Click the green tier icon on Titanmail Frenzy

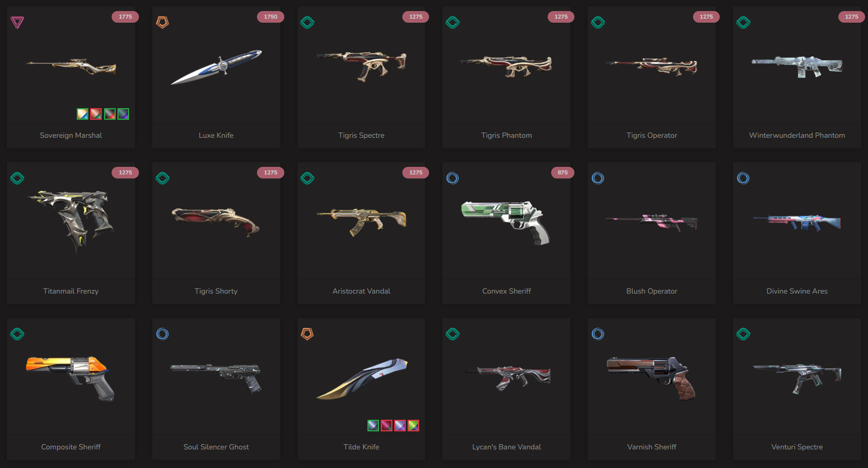17,178
